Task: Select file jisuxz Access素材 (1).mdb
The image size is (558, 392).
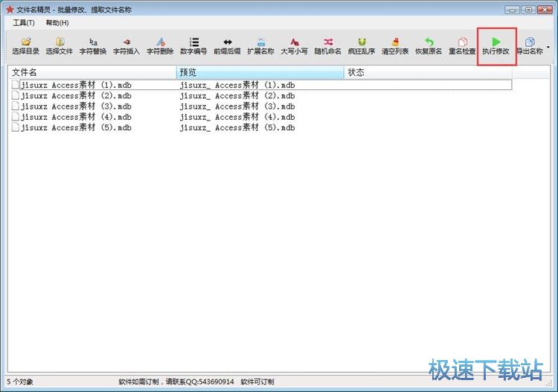Action: 76,85
